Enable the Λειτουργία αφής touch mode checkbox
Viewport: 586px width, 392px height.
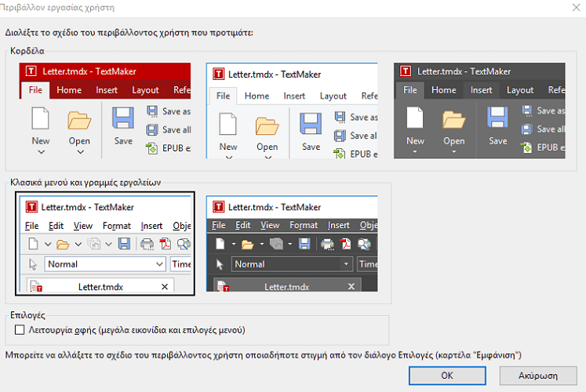(20, 330)
